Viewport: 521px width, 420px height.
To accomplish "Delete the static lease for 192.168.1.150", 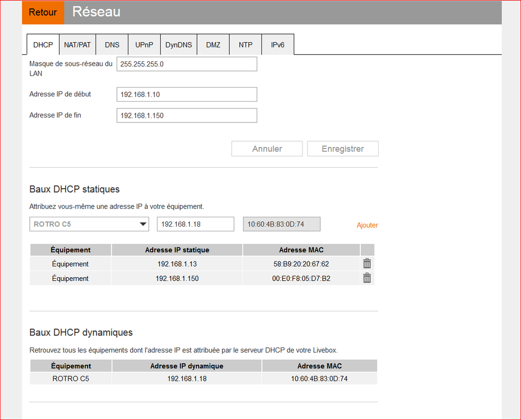I will coord(367,278).
